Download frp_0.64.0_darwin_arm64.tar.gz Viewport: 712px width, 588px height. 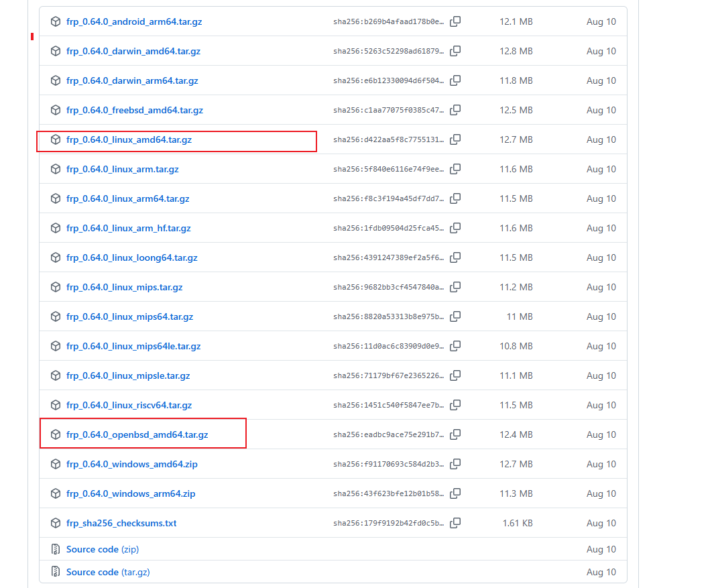[x=132, y=80]
